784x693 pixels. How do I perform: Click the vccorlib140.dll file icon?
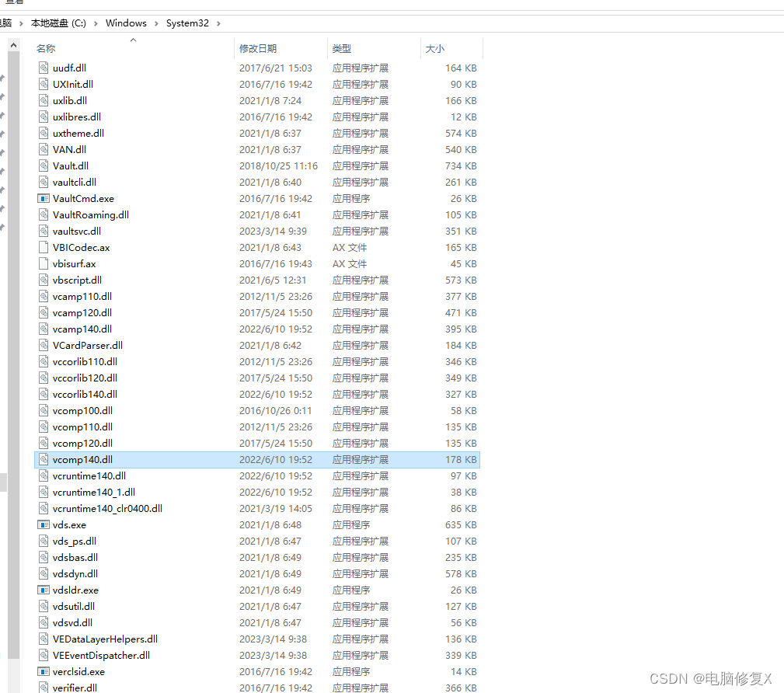(x=44, y=395)
